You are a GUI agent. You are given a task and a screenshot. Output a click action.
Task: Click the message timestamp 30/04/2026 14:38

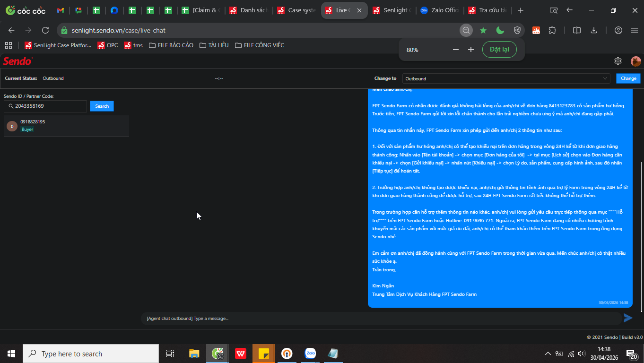(x=613, y=302)
